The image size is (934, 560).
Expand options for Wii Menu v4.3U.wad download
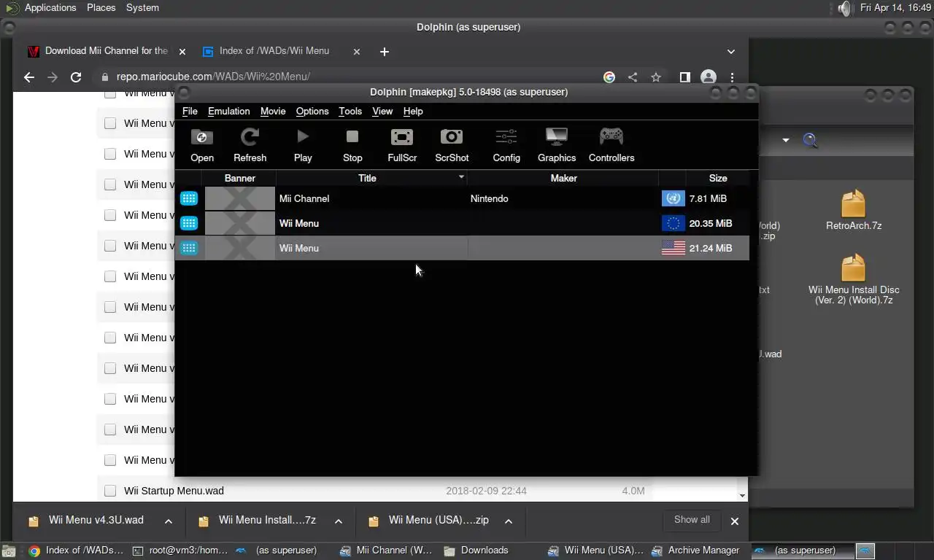coord(169,521)
